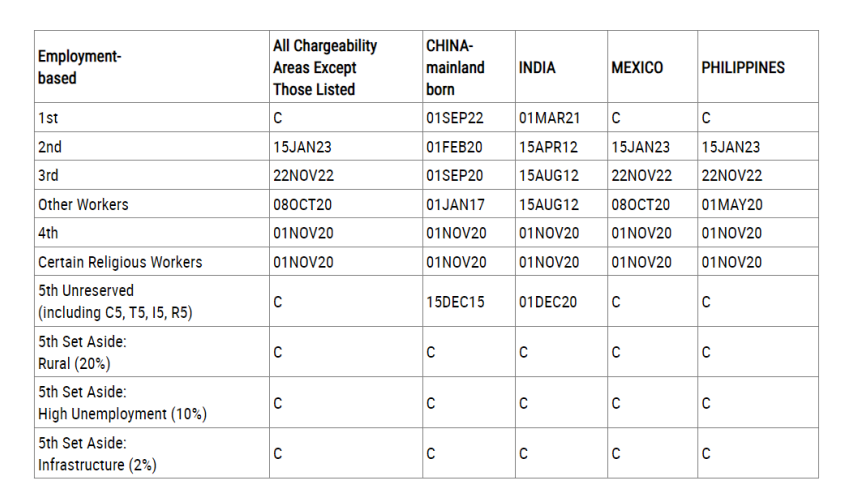Select the 01JAN17 China Other Workers cell
853x502 pixels.
pyautogui.click(x=455, y=204)
